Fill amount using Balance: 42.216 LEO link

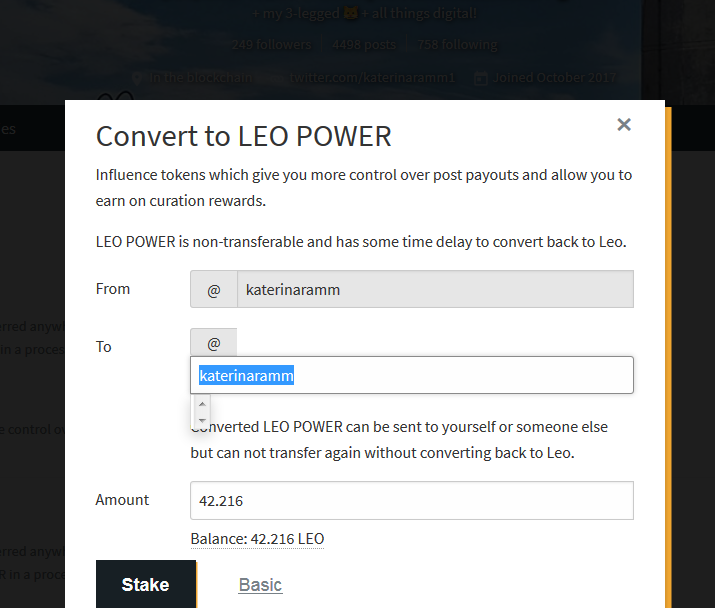(x=257, y=539)
